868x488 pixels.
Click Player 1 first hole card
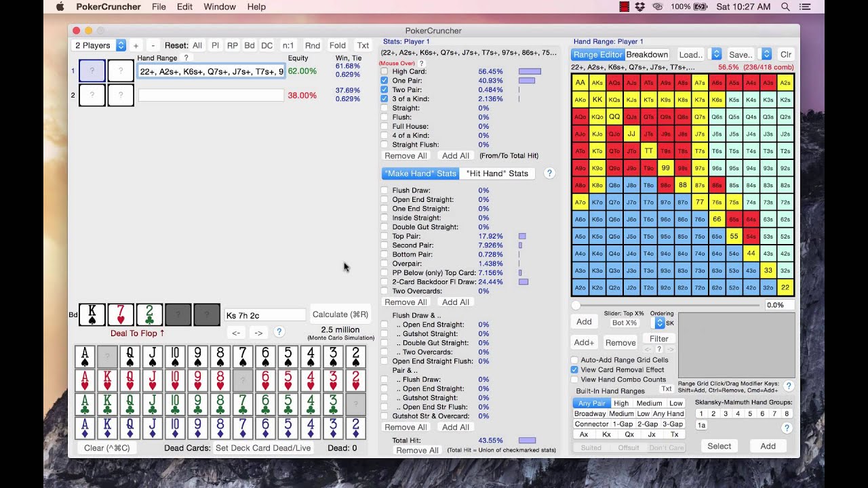(92, 71)
